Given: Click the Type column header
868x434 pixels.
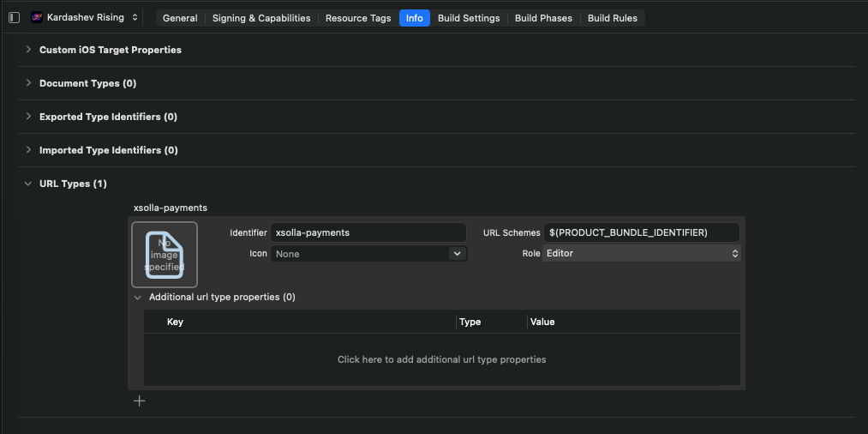Looking at the screenshot, I should (470, 322).
